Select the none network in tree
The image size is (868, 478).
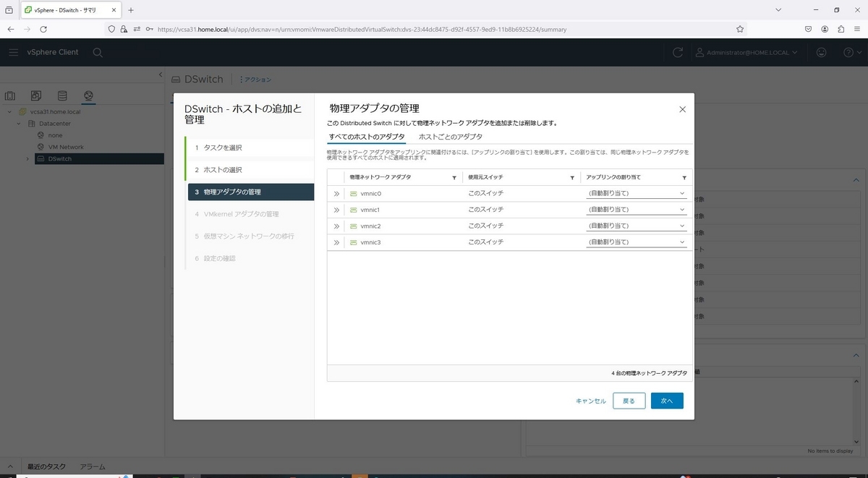point(55,135)
